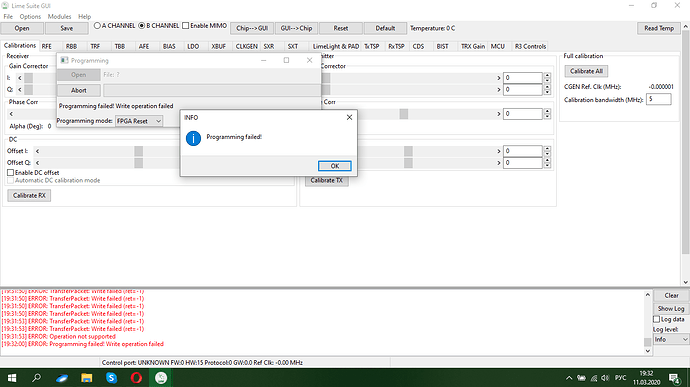
Task: Switch to the TBB tab
Action: pyautogui.click(x=120, y=46)
